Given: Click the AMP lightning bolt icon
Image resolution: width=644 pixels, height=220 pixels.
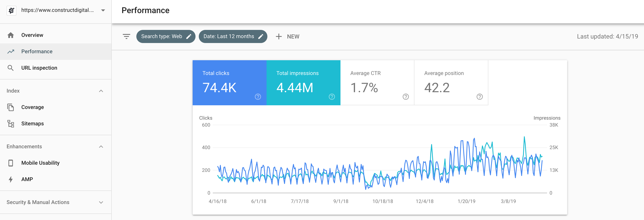Looking at the screenshot, I should [x=10, y=179].
